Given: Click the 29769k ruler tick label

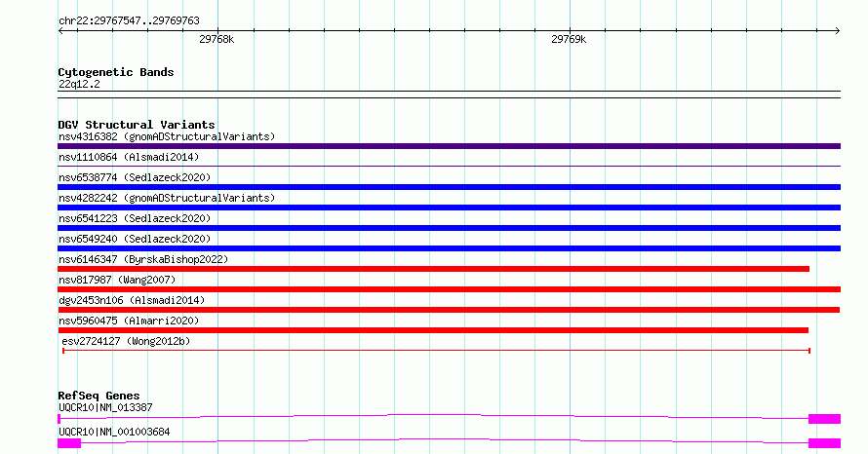Looking at the screenshot, I should point(569,39).
